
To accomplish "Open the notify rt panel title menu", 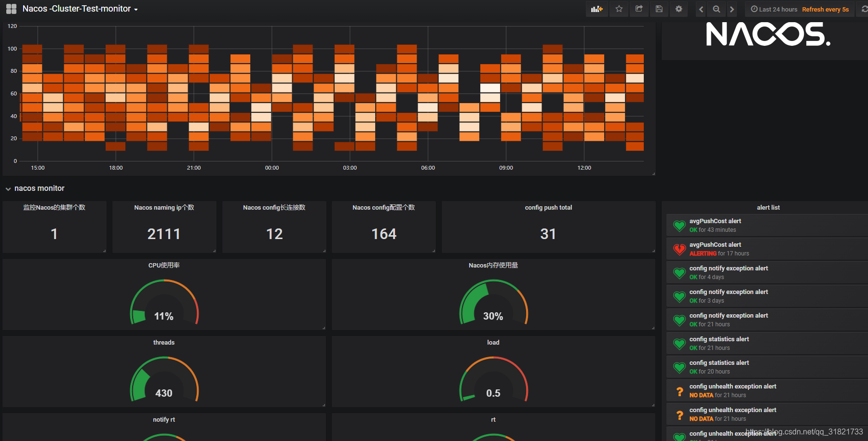I will click(164, 419).
